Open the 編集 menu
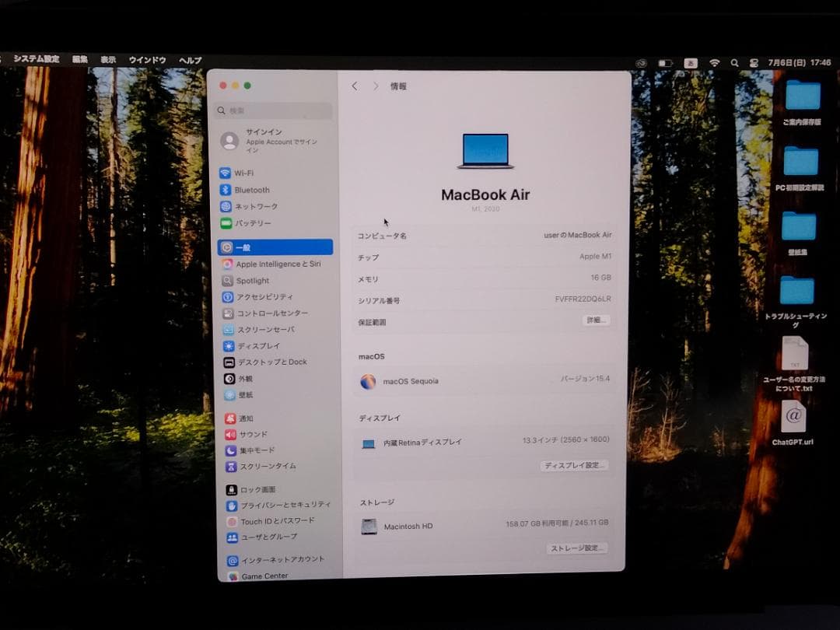 [x=80, y=59]
